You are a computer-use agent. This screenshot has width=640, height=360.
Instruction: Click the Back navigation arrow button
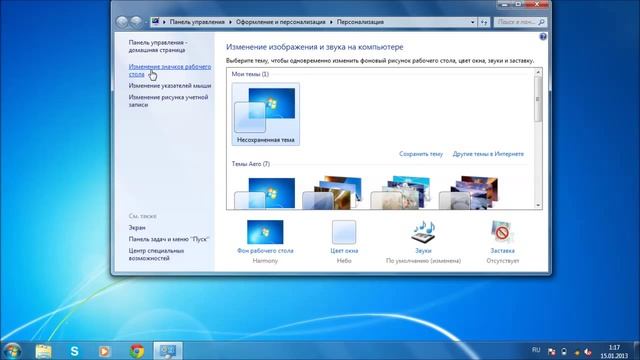pyautogui.click(x=122, y=22)
